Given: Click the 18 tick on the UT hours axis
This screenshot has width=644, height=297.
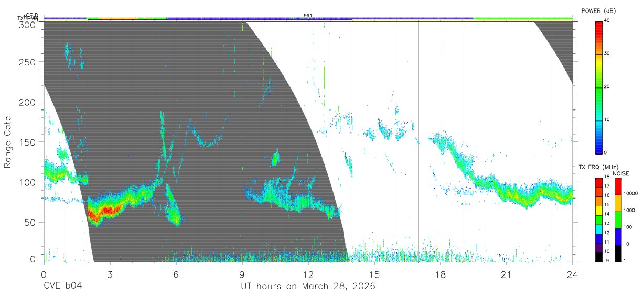Looking at the screenshot, I should click(440, 274).
